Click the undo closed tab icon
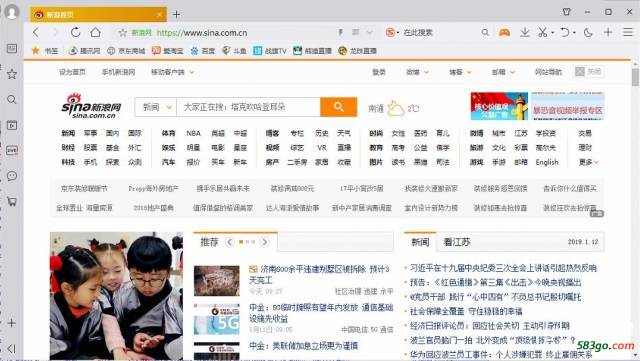Viewport: 640px width, 361px height. point(564,32)
